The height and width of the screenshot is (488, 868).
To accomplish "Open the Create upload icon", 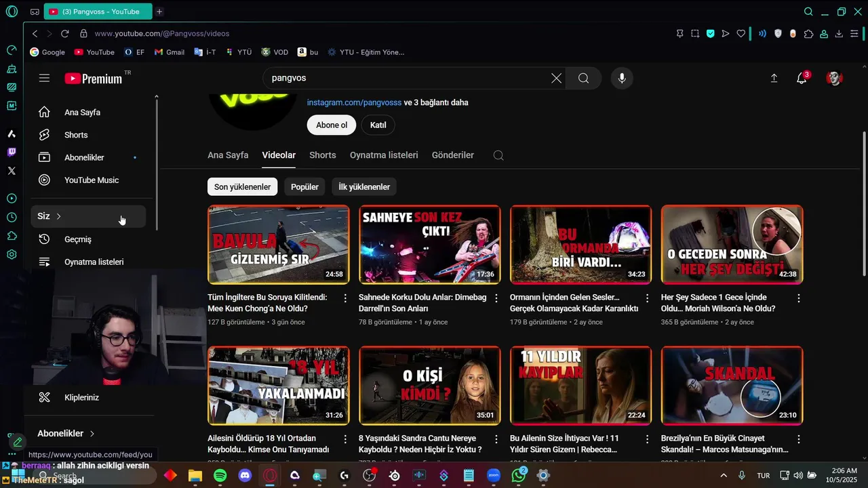I will click(x=774, y=78).
